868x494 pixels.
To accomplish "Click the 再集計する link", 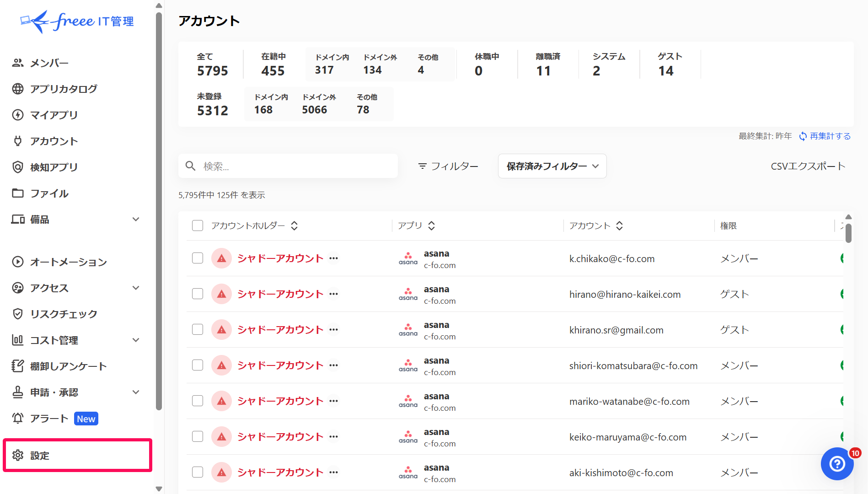I will pos(830,136).
